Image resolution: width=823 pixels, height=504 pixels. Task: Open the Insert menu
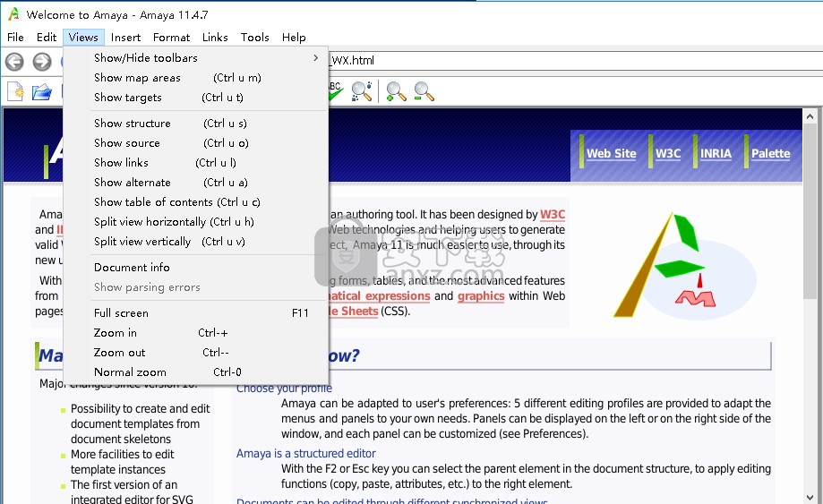coord(125,38)
